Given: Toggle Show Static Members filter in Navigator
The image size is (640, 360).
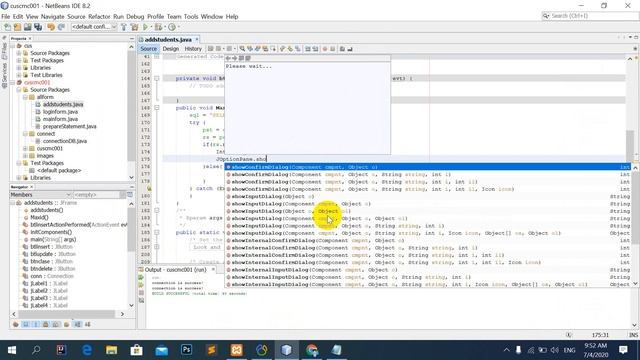Looking at the screenshot, I should tap(36, 324).
